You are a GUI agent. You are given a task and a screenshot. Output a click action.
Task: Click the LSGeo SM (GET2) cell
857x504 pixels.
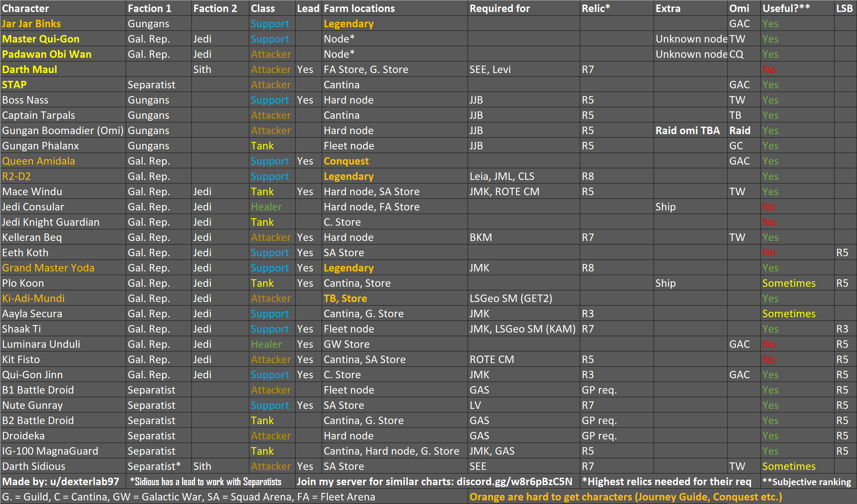(511, 298)
